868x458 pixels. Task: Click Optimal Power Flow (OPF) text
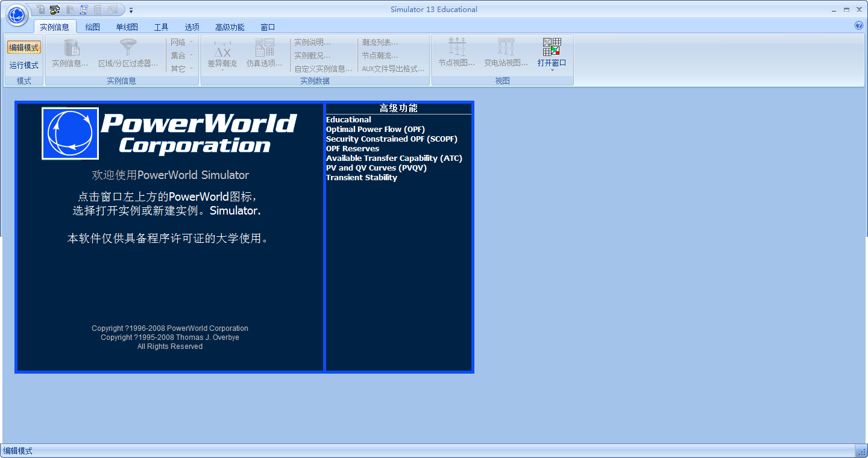coord(376,129)
